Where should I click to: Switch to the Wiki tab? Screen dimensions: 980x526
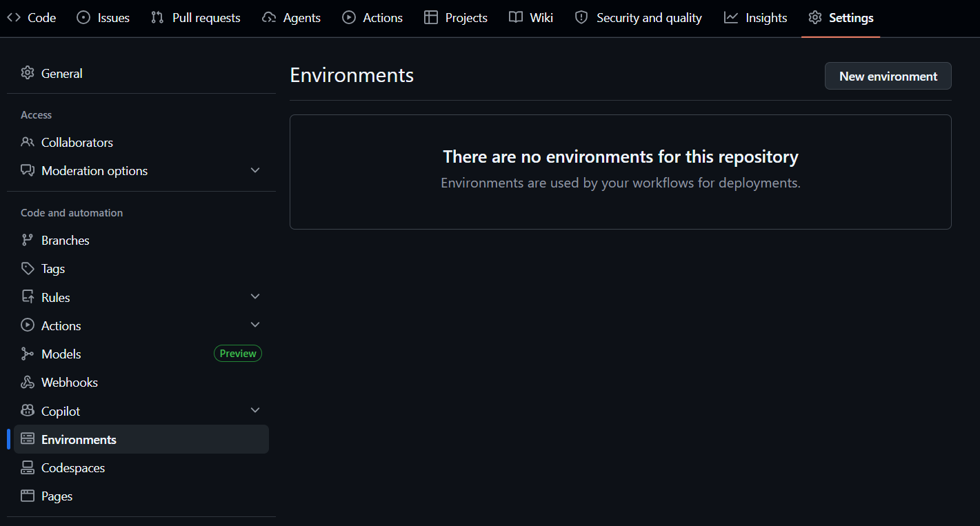click(x=531, y=18)
